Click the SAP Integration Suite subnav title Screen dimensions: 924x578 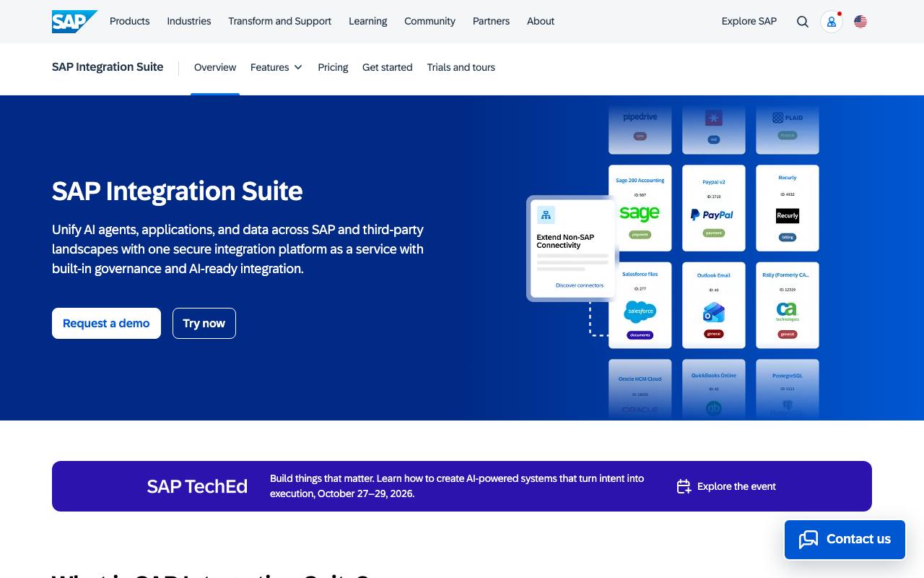click(x=108, y=67)
